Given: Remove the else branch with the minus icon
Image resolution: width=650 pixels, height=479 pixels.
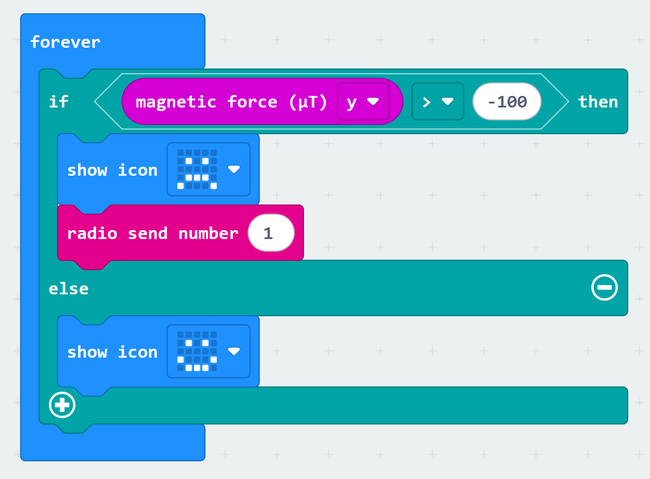Looking at the screenshot, I should click(x=604, y=287).
